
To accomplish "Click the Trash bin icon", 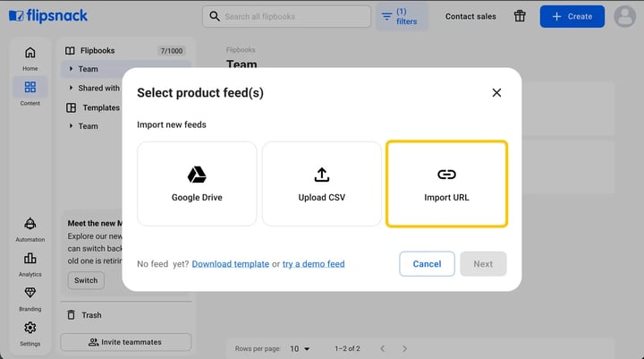I will 71,315.
